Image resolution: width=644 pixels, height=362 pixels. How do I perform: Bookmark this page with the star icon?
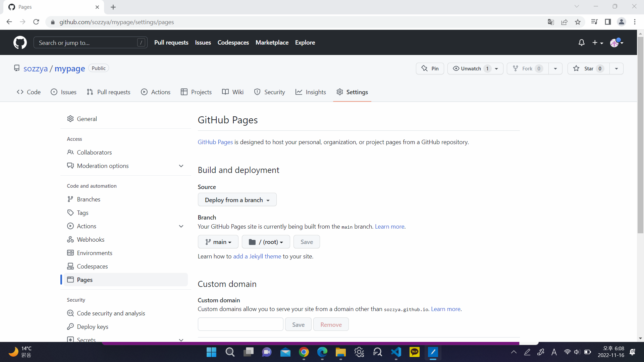[578, 22]
